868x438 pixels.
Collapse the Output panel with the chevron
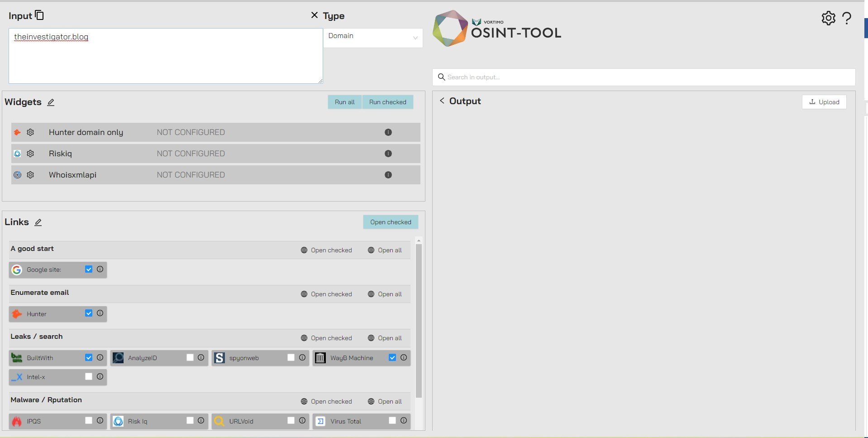[442, 101]
